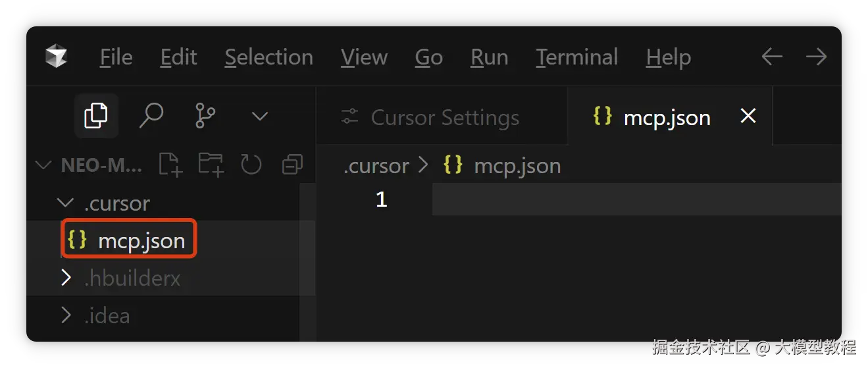868x368 pixels.
Task: Open the Source Control branch icon
Action: click(205, 117)
